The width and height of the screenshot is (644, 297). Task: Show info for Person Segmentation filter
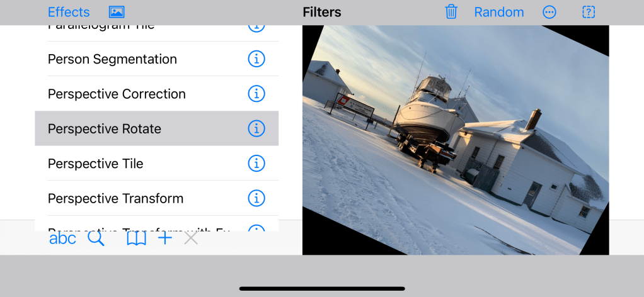coord(256,59)
